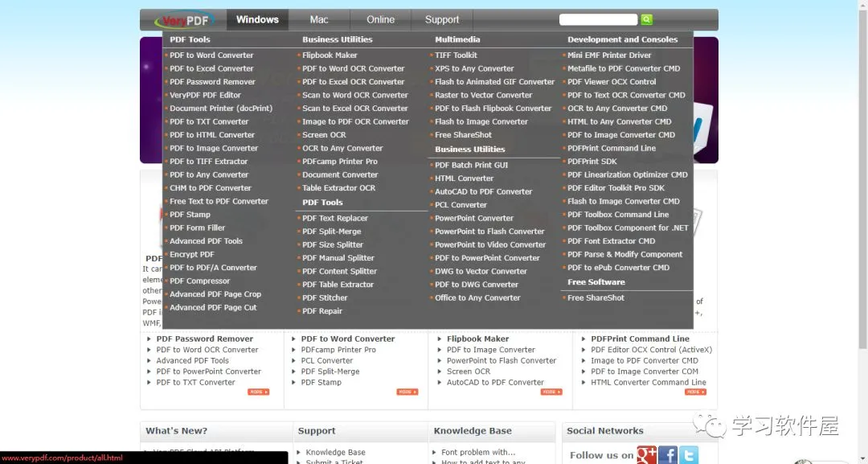This screenshot has width=868, height=464.
Task: Select Document Printer (docPrint) item
Action: coord(221,109)
